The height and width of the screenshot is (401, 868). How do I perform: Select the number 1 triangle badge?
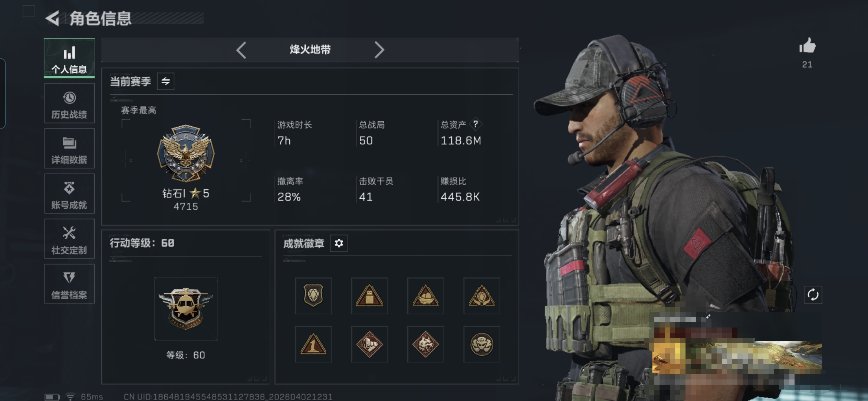(313, 344)
